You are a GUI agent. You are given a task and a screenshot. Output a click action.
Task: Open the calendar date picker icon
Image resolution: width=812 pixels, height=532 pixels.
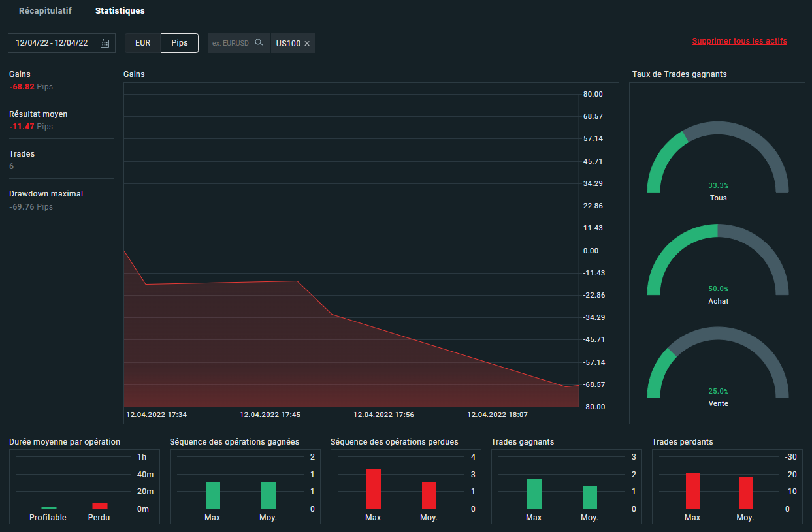105,43
